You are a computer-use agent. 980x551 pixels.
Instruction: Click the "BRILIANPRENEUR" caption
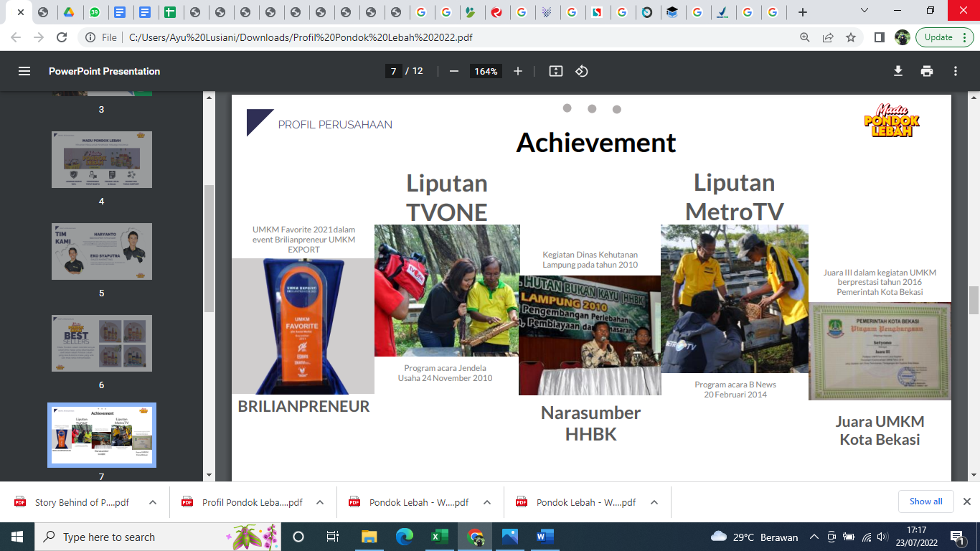pyautogui.click(x=303, y=406)
